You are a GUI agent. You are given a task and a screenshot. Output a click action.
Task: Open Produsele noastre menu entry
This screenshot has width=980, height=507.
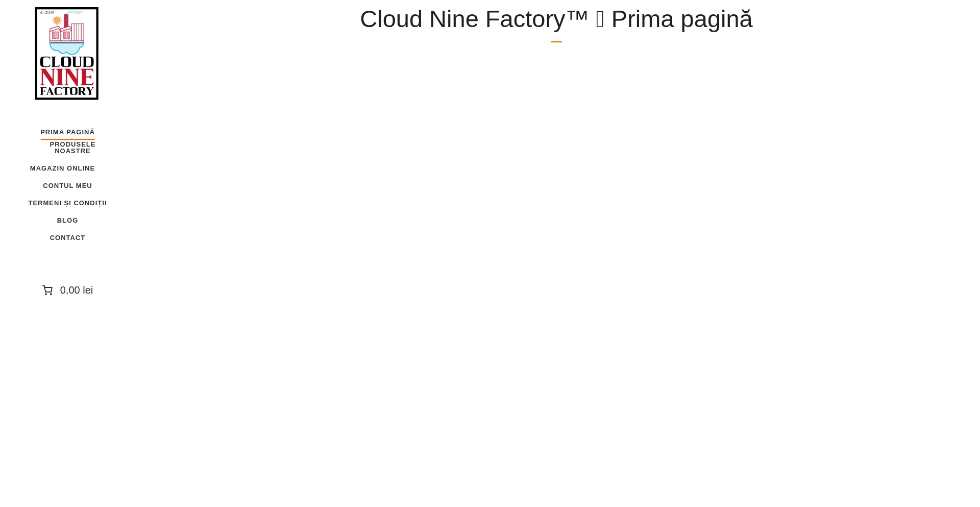[72, 148]
